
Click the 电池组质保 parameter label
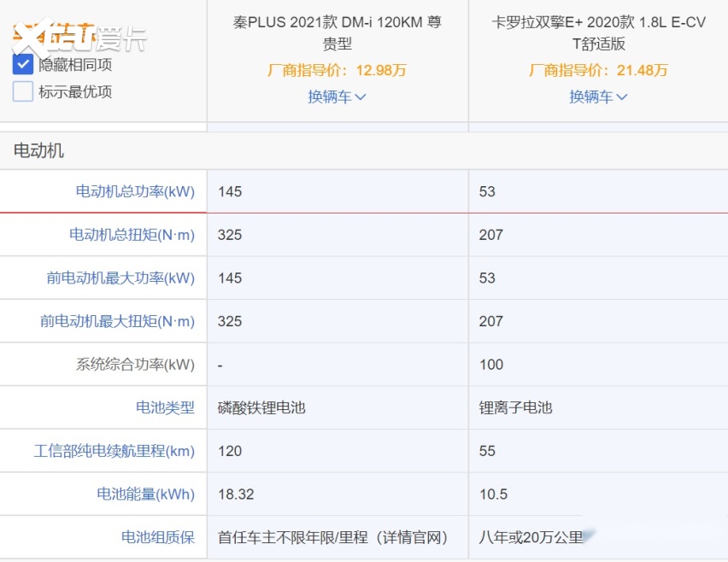(x=157, y=537)
